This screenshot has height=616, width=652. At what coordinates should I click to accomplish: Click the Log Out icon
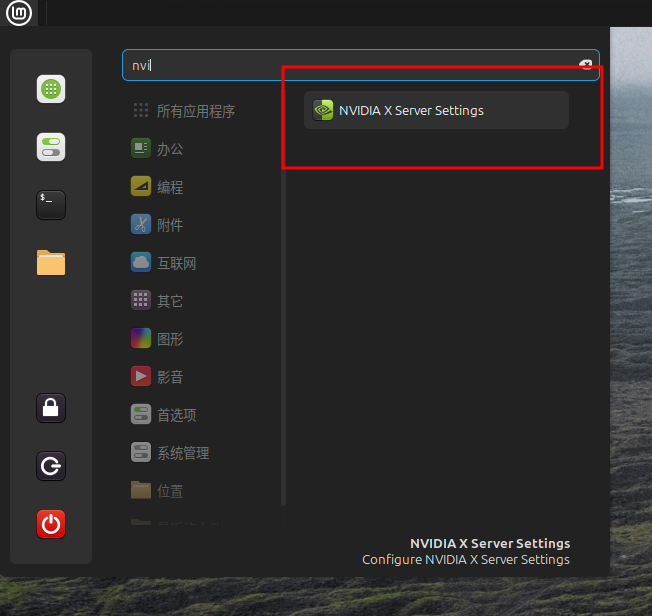point(51,466)
